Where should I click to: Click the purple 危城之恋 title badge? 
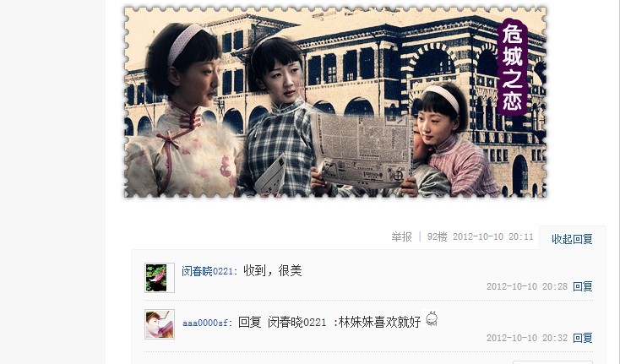(x=512, y=68)
